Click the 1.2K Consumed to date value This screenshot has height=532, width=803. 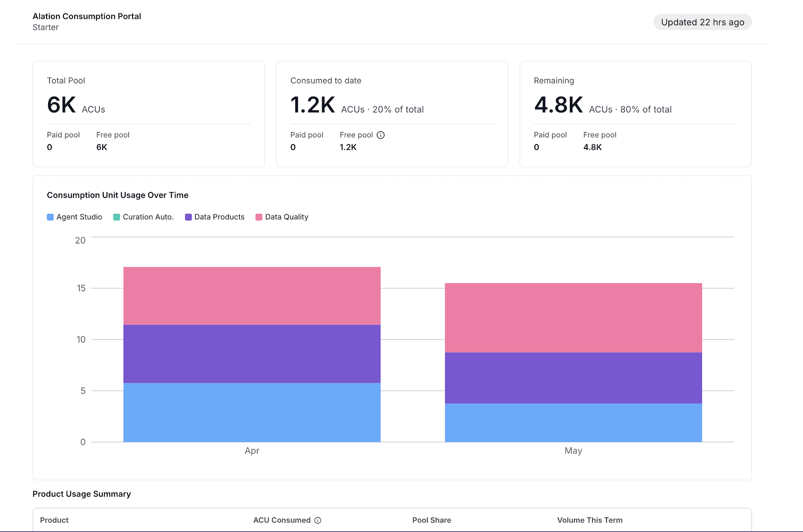313,105
